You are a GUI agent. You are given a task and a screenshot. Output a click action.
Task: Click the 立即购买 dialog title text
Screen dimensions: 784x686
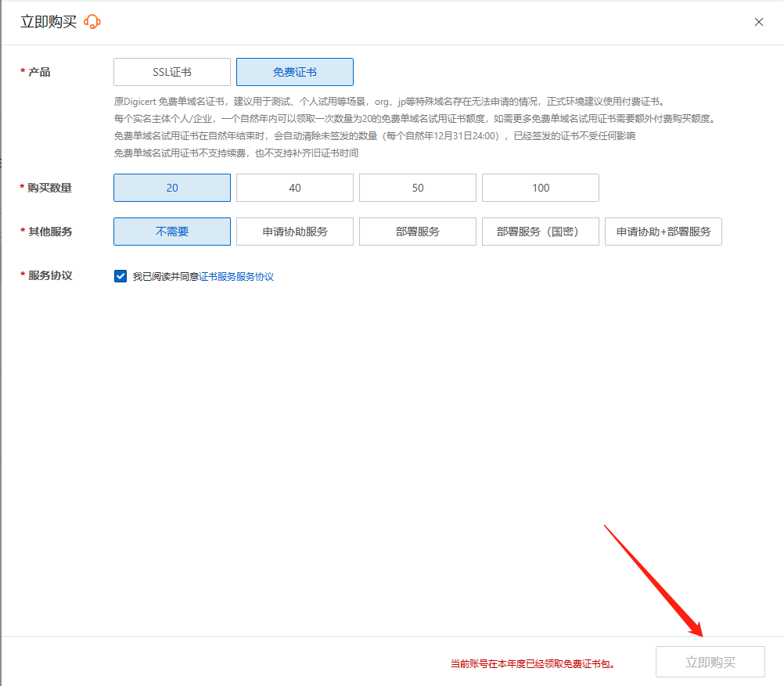(49, 22)
